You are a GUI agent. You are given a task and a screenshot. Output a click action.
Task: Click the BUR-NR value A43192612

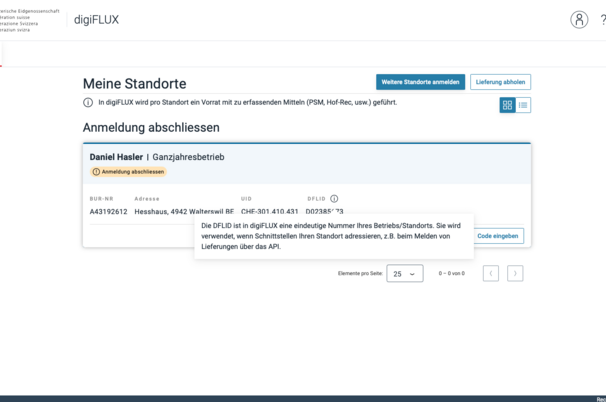108,212
